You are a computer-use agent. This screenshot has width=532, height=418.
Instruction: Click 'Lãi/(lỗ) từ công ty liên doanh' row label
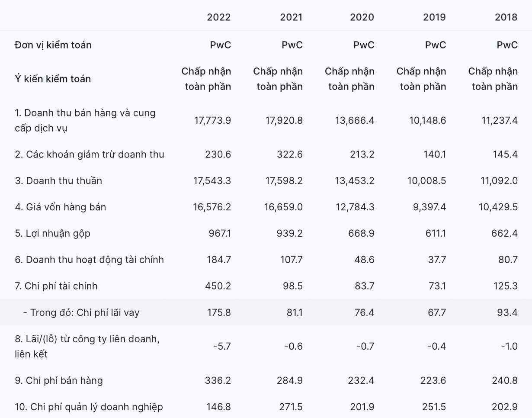point(87,346)
